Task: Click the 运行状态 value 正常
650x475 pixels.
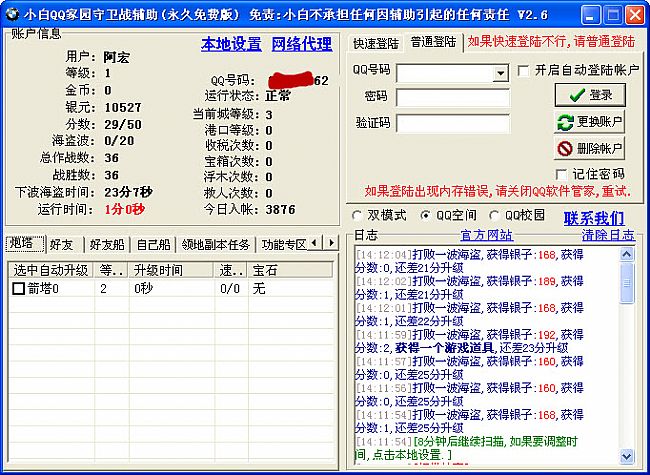Action: [279, 96]
